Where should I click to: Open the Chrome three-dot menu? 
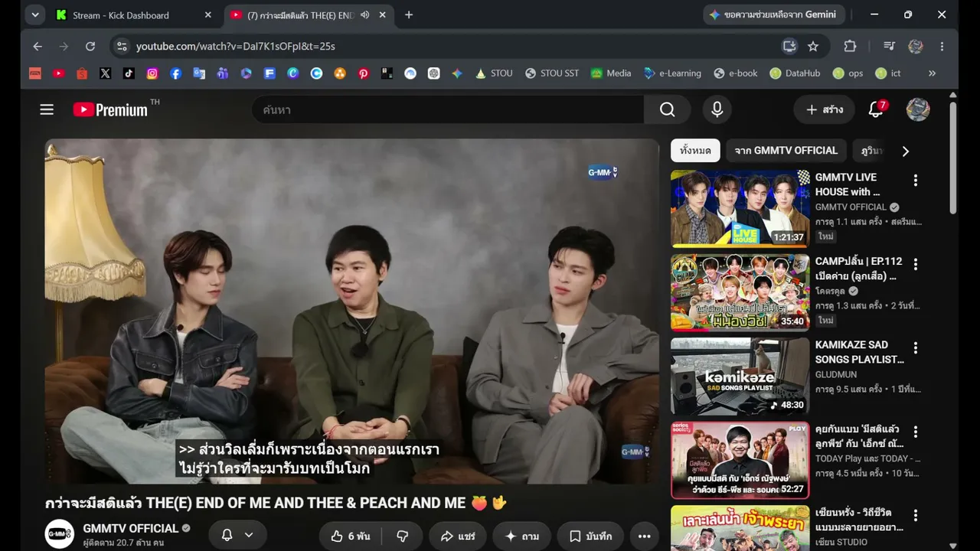pyautogui.click(x=942, y=46)
